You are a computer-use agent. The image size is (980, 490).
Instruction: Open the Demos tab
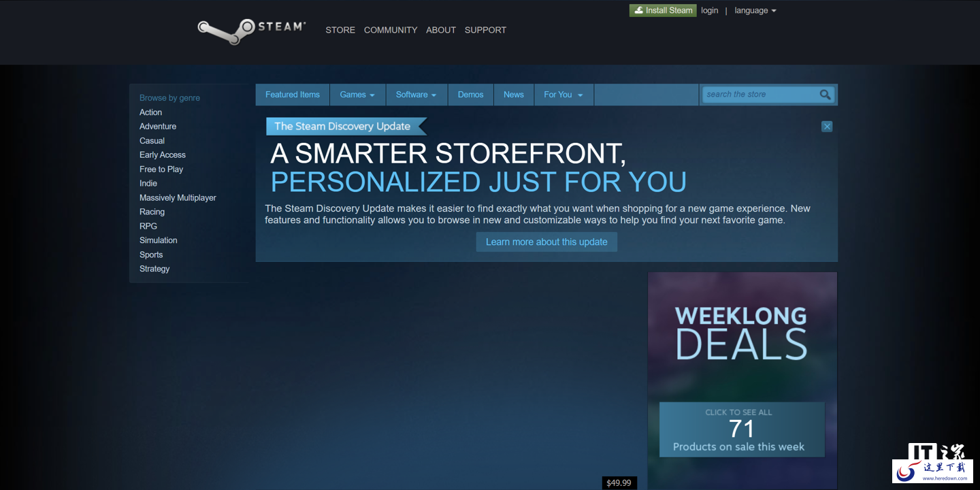(471, 95)
